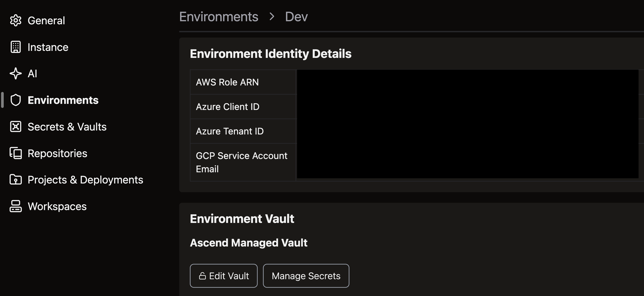Click the Environments shield icon
Image resolution: width=644 pixels, height=296 pixels.
(15, 100)
